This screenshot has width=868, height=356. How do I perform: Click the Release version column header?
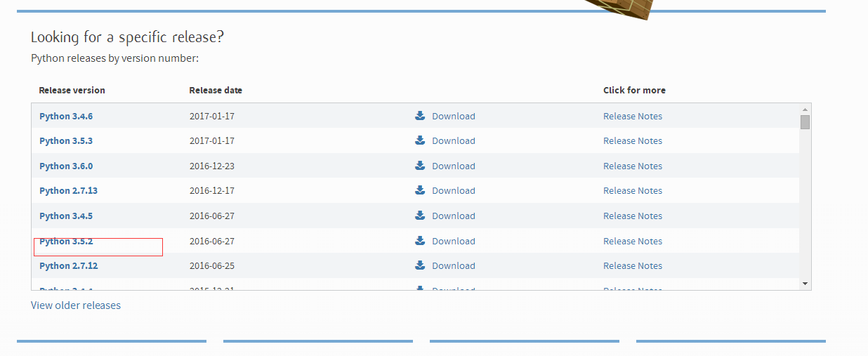72,91
